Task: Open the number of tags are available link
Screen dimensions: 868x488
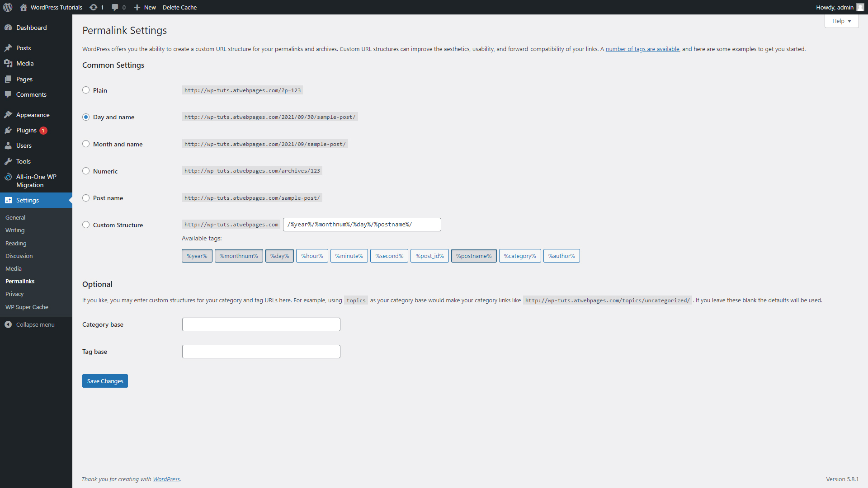Action: 642,49
